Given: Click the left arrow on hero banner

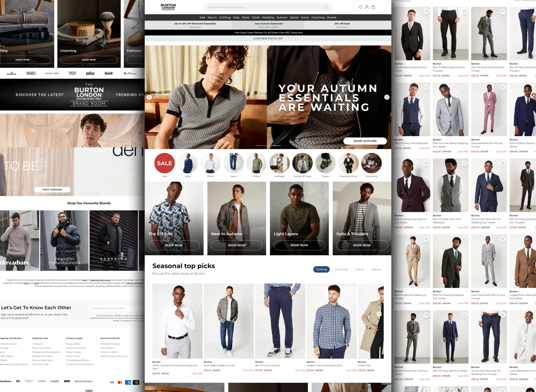Looking at the screenshot, I should click(149, 97).
